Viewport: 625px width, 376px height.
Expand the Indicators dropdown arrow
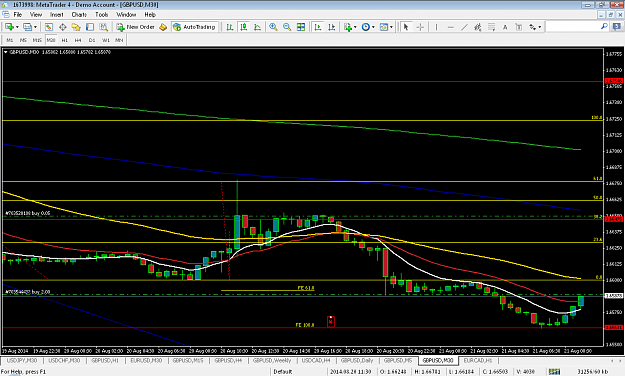point(355,27)
